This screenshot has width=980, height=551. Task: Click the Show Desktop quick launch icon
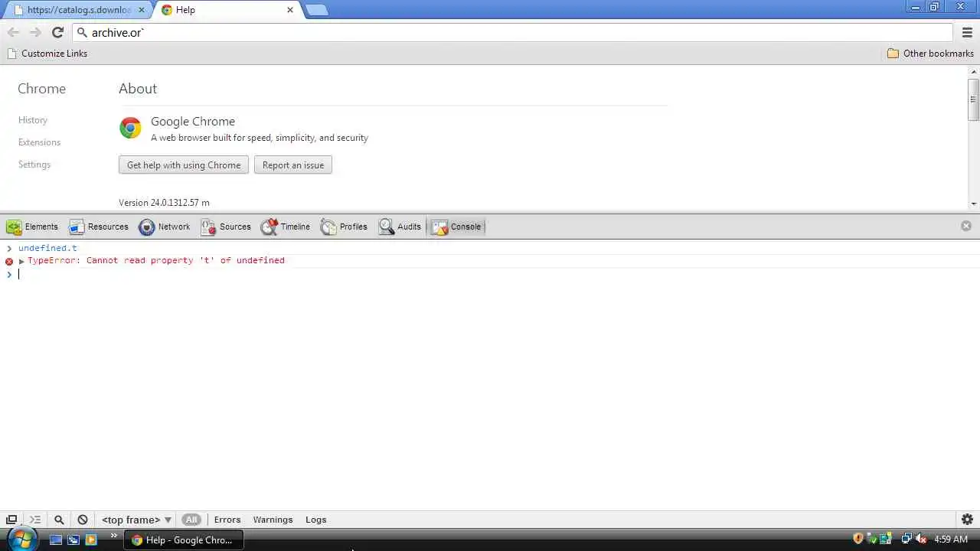click(x=56, y=540)
